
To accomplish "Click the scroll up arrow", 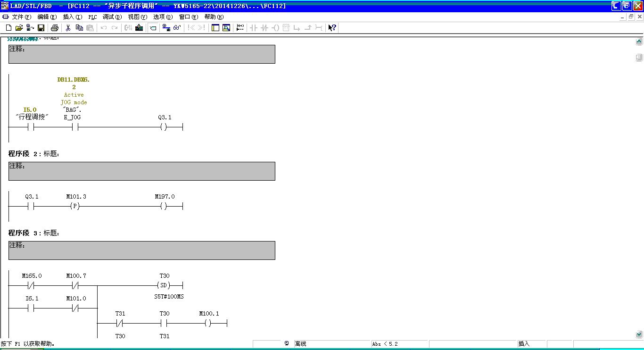I will (x=639, y=41).
